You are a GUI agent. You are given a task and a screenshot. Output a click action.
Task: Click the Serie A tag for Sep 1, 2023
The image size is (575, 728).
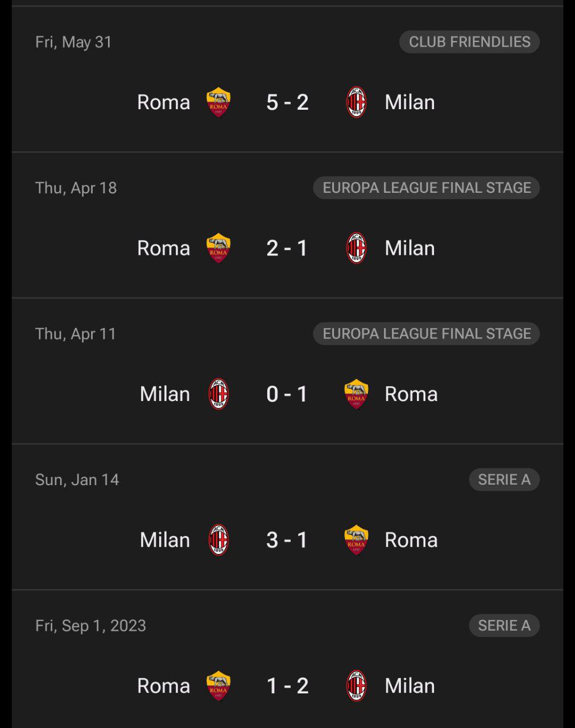click(x=504, y=626)
